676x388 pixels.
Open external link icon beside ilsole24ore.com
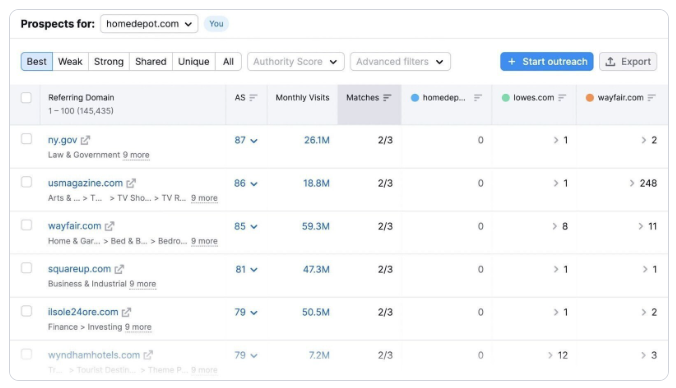126,312
